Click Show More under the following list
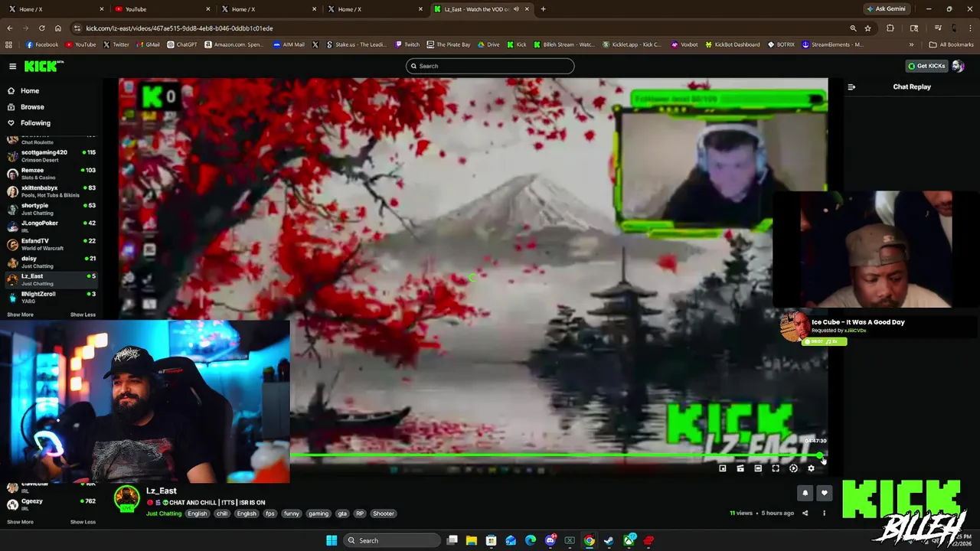The height and width of the screenshot is (551, 980). (20, 315)
